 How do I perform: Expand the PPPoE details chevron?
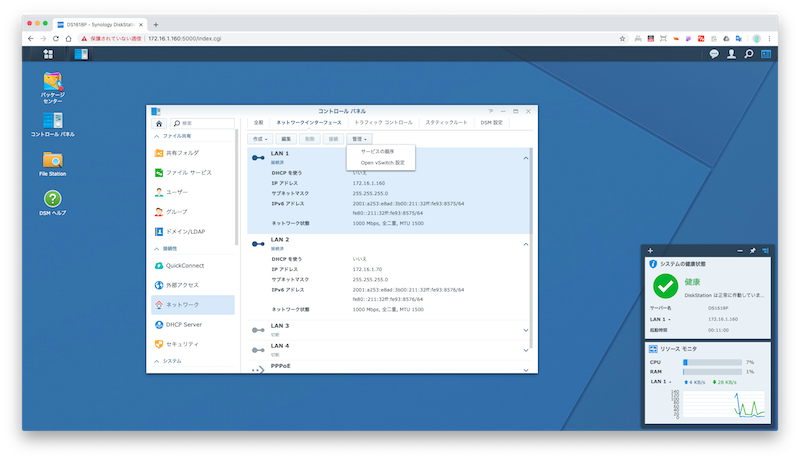coord(526,370)
